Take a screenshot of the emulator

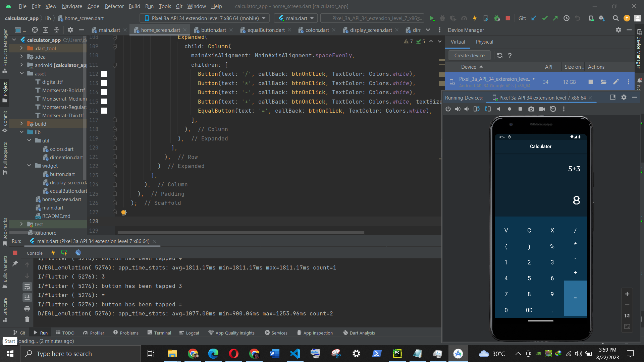pyautogui.click(x=531, y=109)
